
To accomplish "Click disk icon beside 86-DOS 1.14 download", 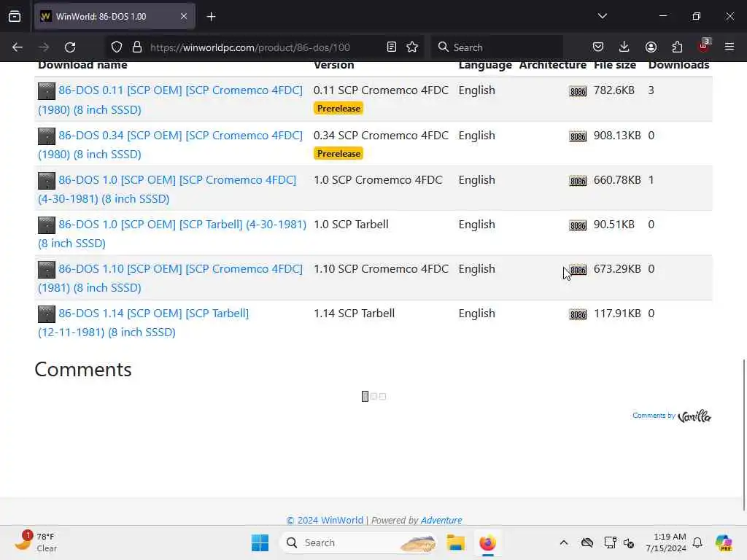I will (47, 314).
